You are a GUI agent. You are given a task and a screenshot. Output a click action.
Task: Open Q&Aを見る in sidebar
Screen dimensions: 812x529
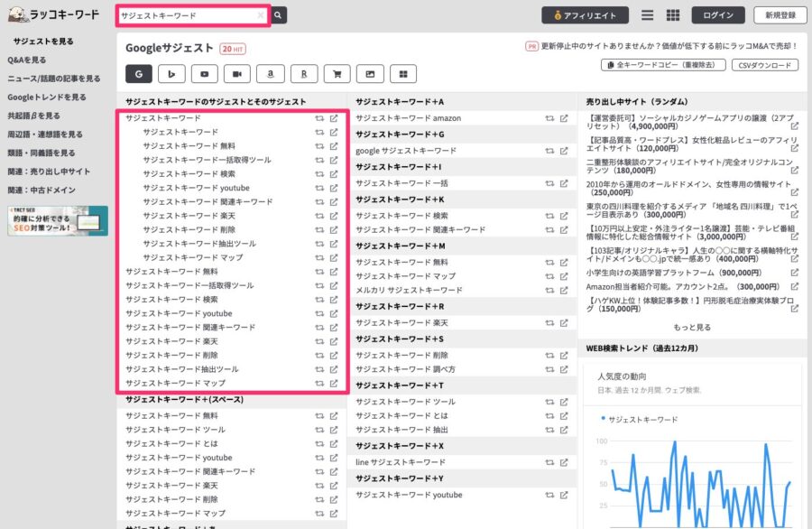26,60
